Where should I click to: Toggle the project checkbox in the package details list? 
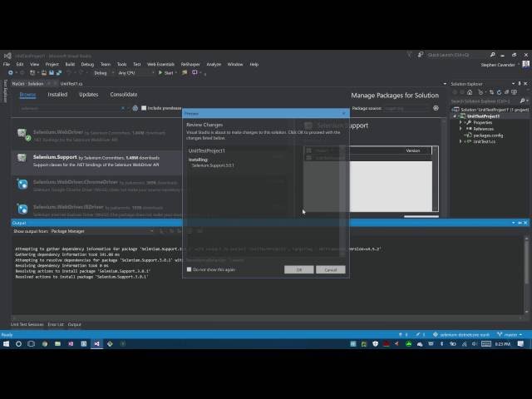click(x=308, y=158)
